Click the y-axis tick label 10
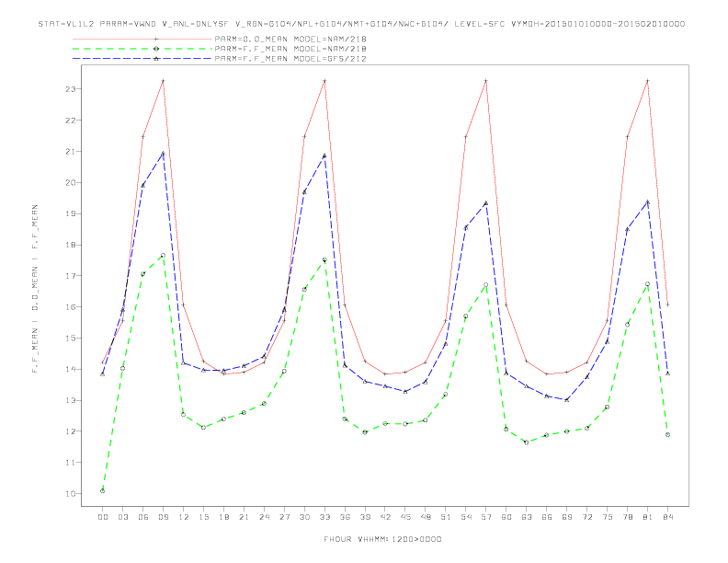Image resolution: width=728 pixels, height=563 pixels. click(71, 493)
